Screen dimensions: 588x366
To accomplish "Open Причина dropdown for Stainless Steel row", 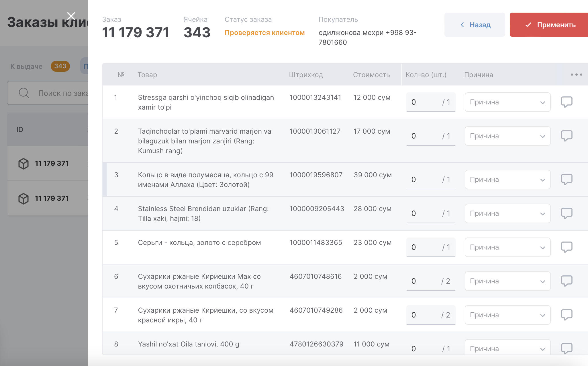I will [507, 213].
